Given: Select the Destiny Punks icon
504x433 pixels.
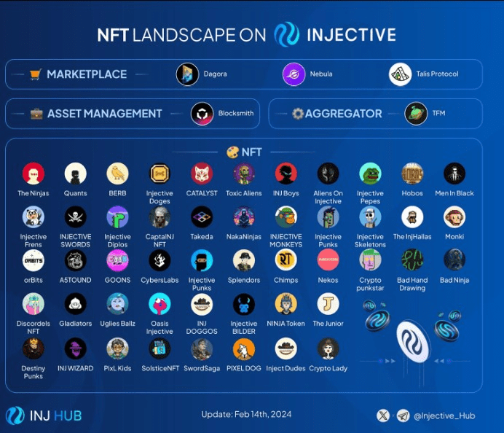Looking at the screenshot, I should [x=34, y=349].
